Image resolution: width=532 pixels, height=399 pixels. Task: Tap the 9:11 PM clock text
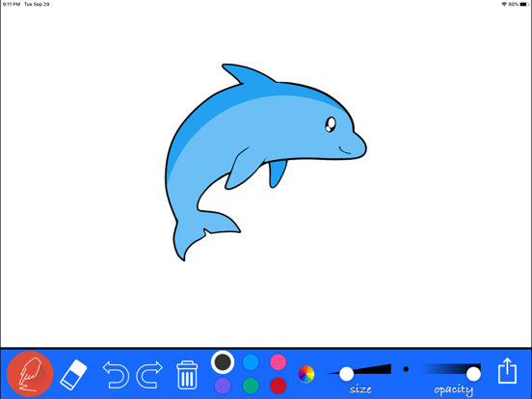(12, 4)
